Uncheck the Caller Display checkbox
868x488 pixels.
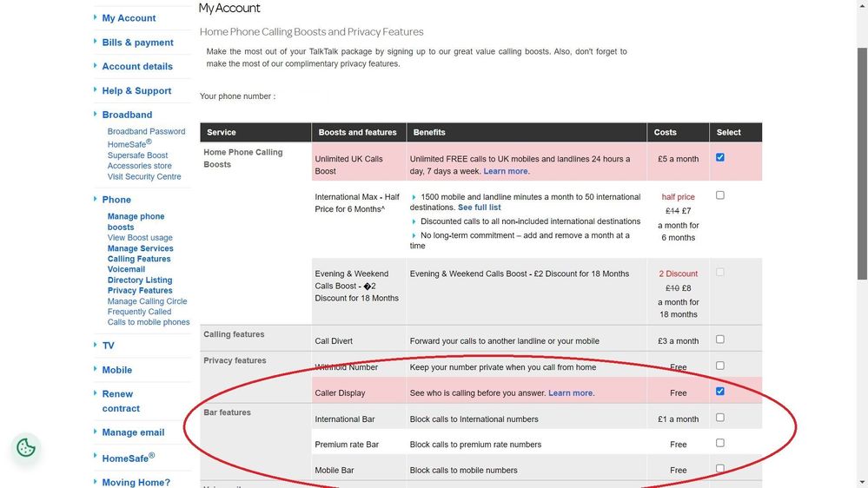pos(719,391)
